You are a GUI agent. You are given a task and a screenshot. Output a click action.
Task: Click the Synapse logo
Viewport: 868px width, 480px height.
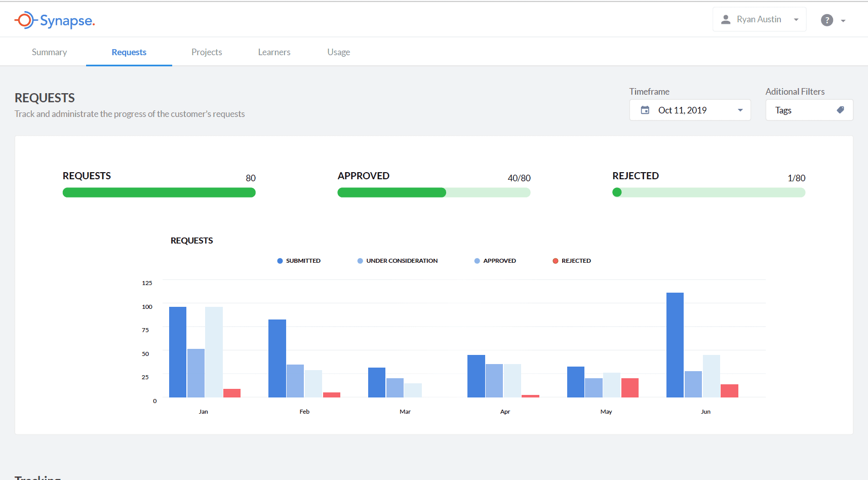click(x=54, y=20)
